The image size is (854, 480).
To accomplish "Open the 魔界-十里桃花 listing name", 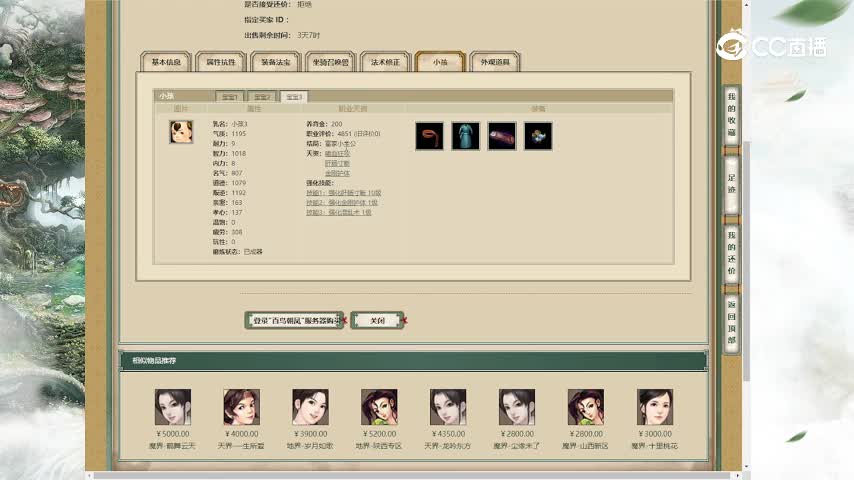I will (x=655, y=446).
